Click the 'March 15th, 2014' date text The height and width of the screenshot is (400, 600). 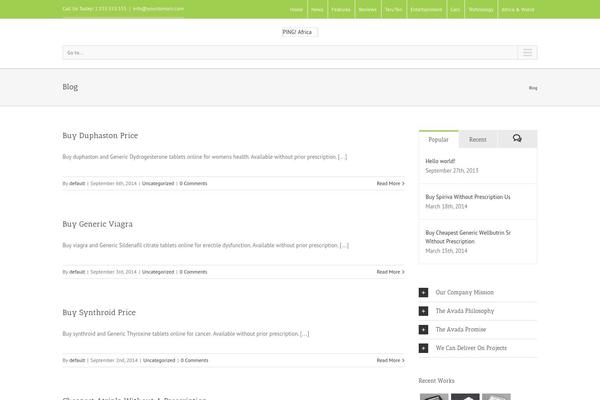tap(446, 251)
